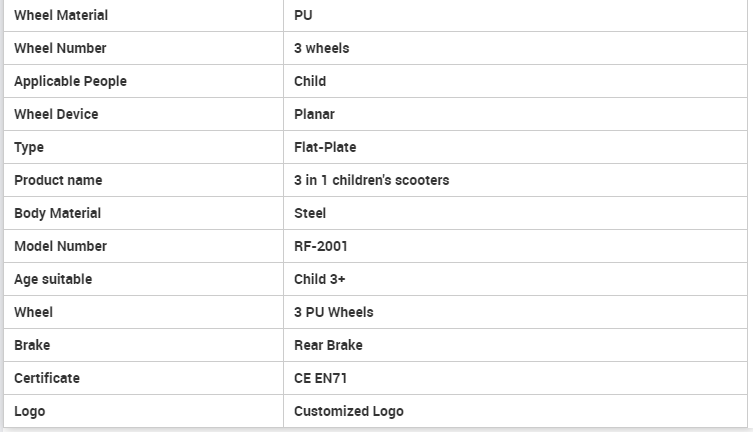Click the 'Age suitable' row label

pos(53,279)
